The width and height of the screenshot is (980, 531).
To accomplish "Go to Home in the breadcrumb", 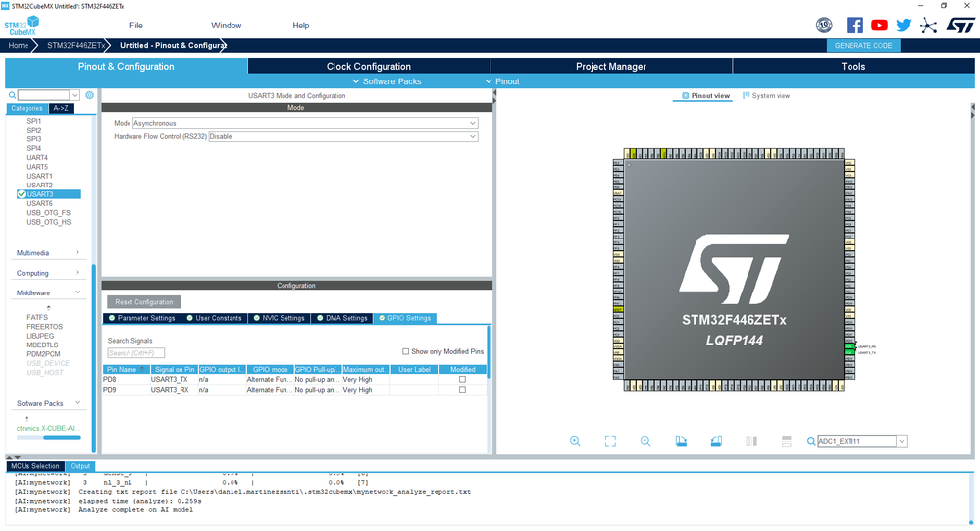I will pos(18,46).
